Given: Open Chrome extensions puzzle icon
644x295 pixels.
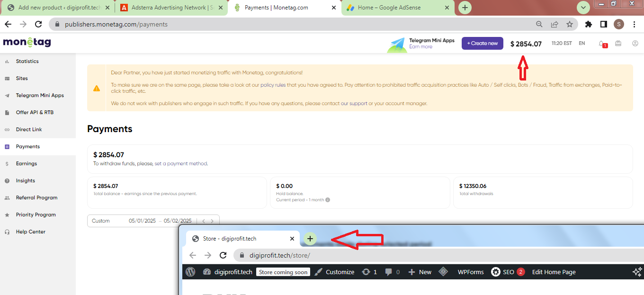Looking at the screenshot, I should 589,24.
